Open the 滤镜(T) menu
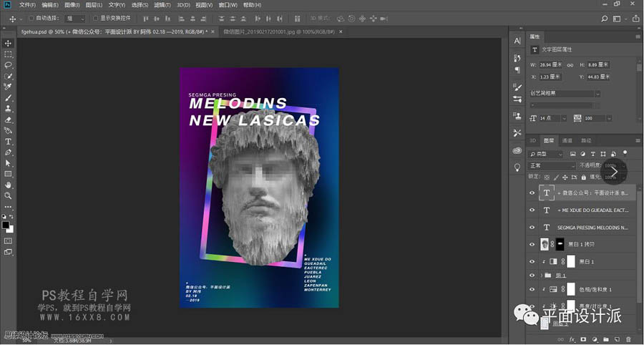Screen dimensions: 644x345 162,5
